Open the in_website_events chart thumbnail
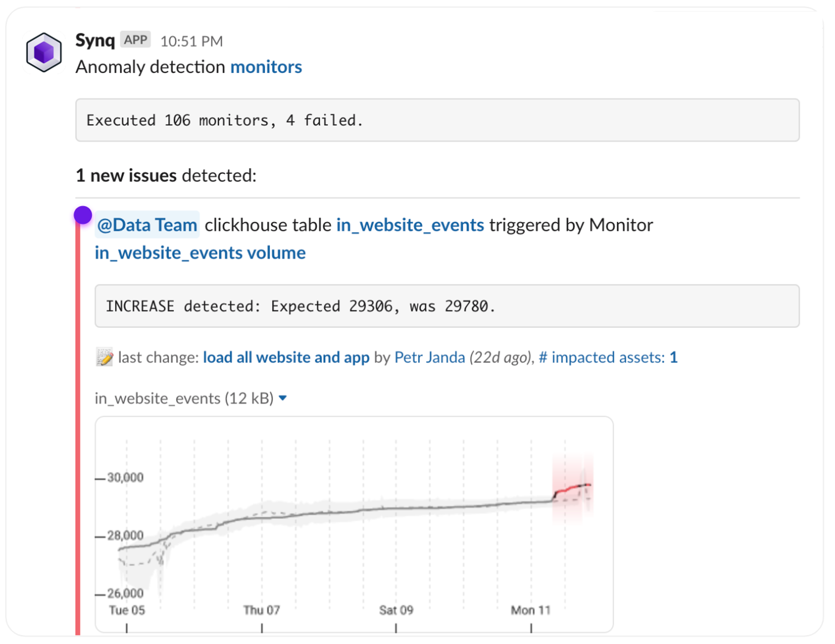Image resolution: width=835 pixels, height=644 pixels. tap(354, 524)
